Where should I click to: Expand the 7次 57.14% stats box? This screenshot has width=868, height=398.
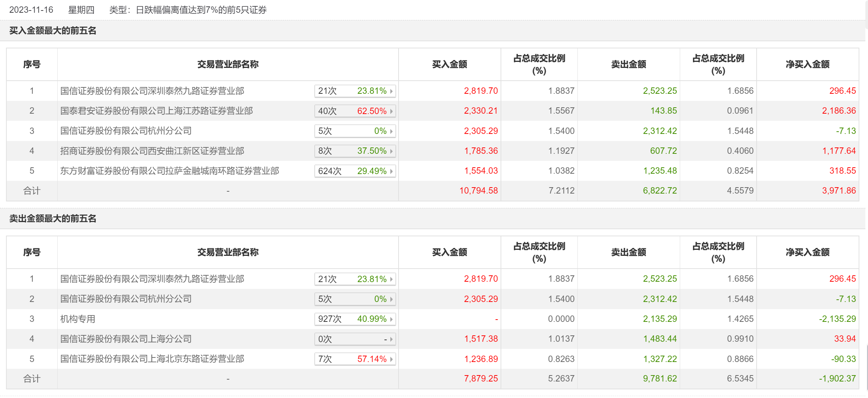click(355, 359)
